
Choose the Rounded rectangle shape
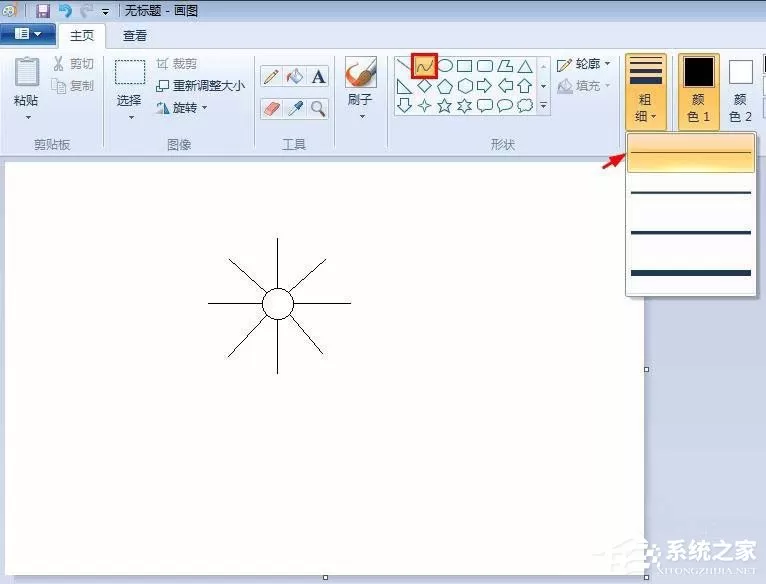485,65
